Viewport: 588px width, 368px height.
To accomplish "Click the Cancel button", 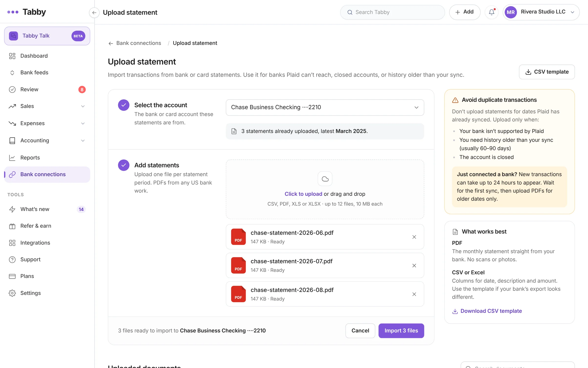I will tap(360, 331).
